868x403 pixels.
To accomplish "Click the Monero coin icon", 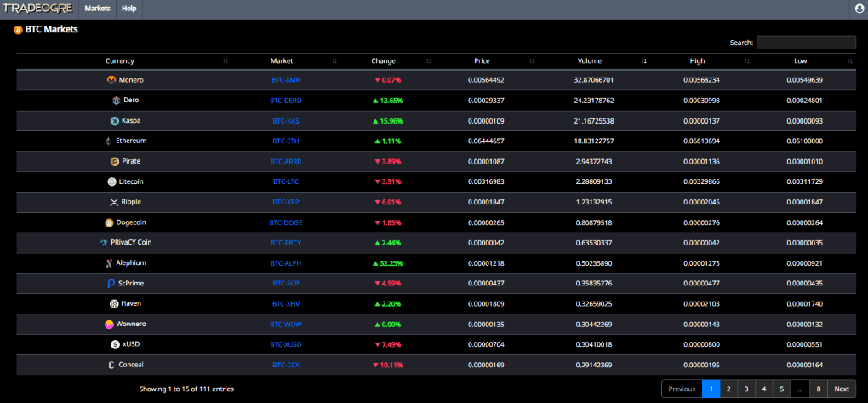I will (111, 80).
